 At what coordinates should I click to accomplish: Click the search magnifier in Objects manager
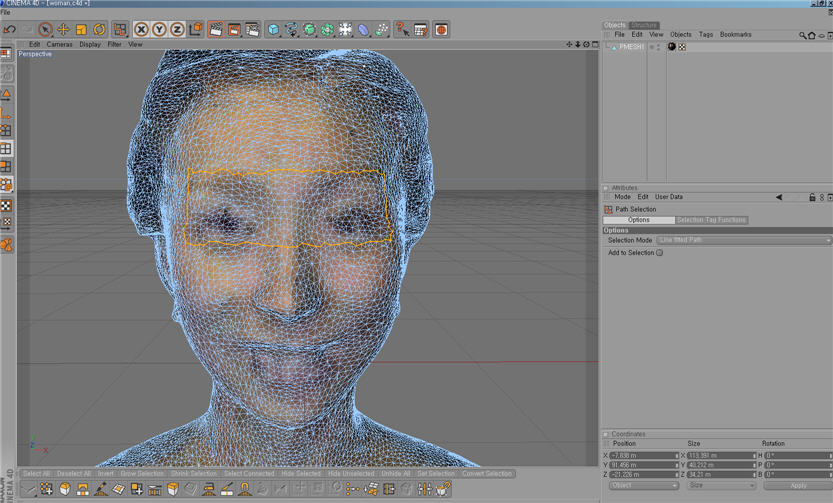(x=802, y=36)
